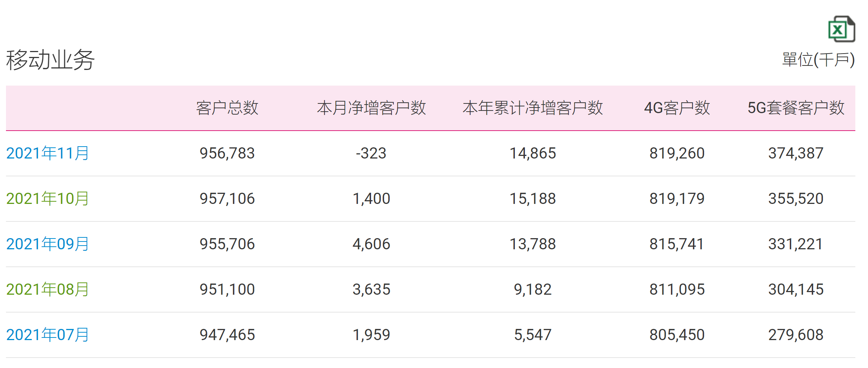Select the -323 net addition cell
This screenshot has height=368, width=868.
coord(371,153)
